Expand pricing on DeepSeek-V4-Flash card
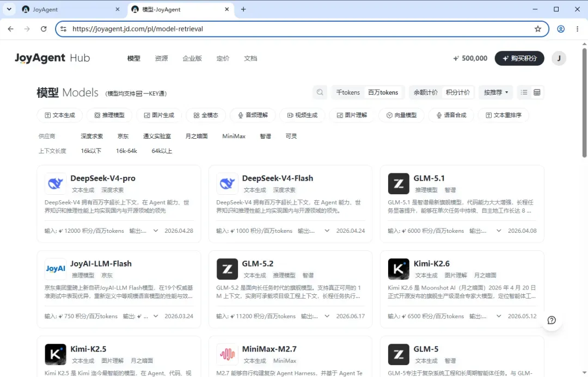 327,231
